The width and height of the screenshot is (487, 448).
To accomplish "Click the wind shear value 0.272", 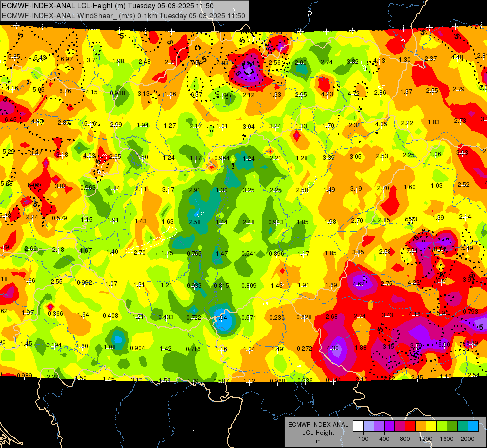I will (x=304, y=349).
